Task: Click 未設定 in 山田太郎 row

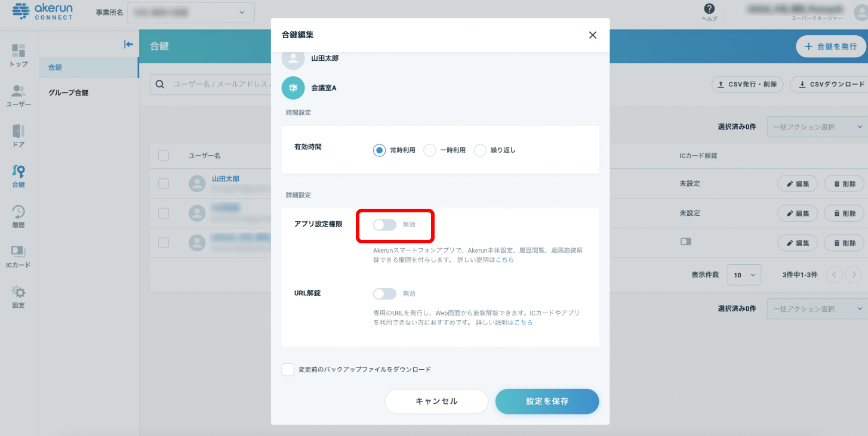Action: click(x=690, y=184)
